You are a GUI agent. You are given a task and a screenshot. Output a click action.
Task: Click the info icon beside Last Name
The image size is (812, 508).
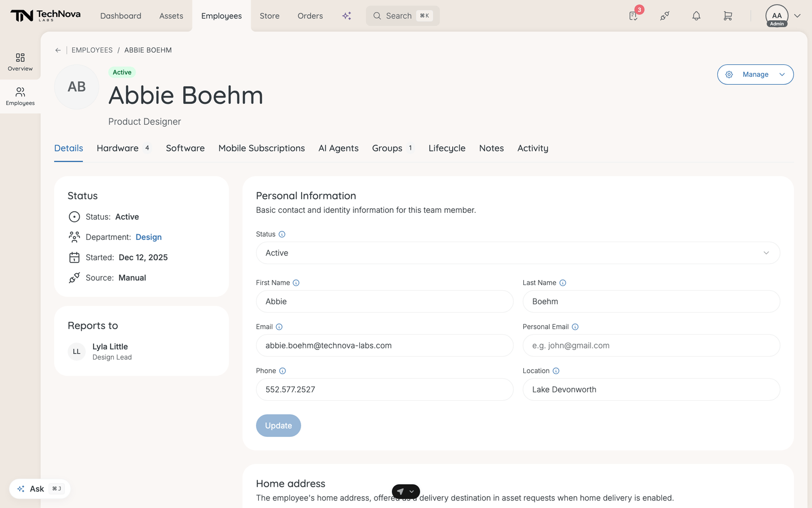pos(563,283)
